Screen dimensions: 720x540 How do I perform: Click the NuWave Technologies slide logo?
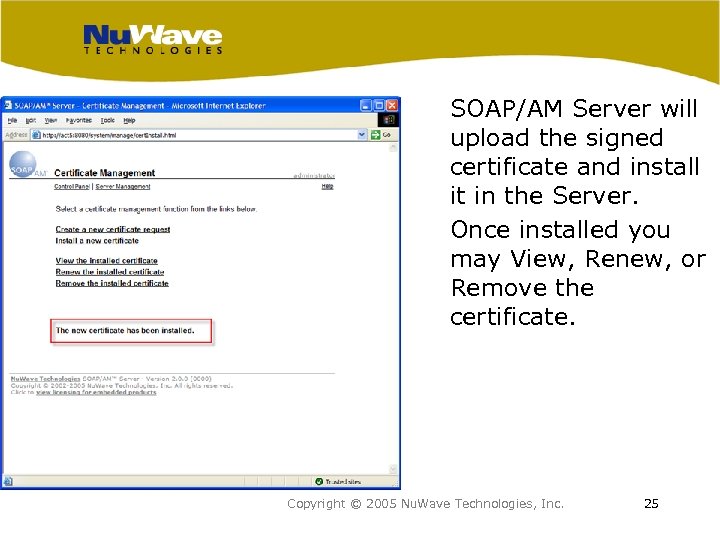pyautogui.click(x=153, y=39)
